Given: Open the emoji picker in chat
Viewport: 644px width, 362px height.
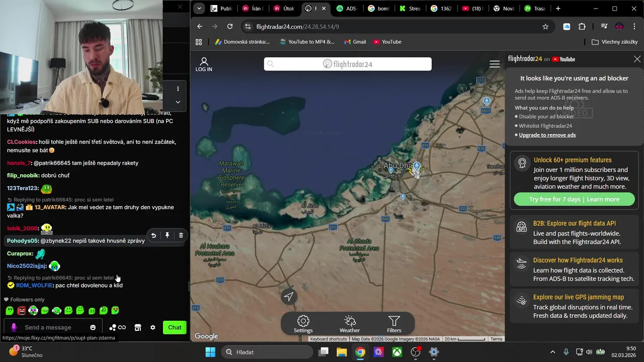Looking at the screenshot, I should click(93, 327).
